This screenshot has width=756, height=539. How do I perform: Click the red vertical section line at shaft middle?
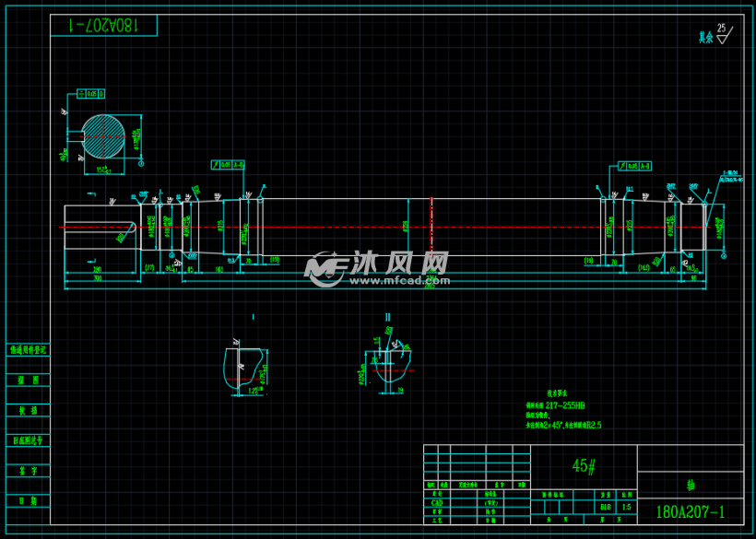coord(431,226)
